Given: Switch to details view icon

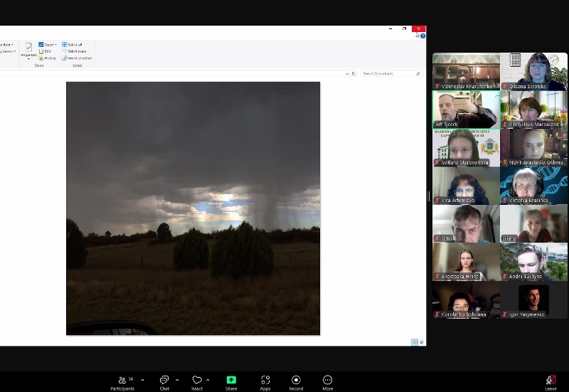Looking at the screenshot, I should coord(415,342).
